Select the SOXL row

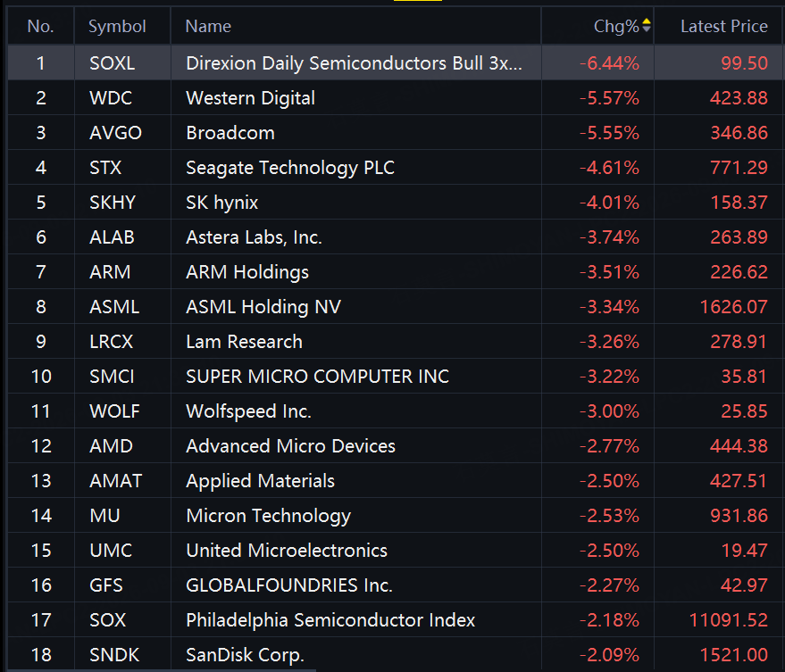click(396, 63)
